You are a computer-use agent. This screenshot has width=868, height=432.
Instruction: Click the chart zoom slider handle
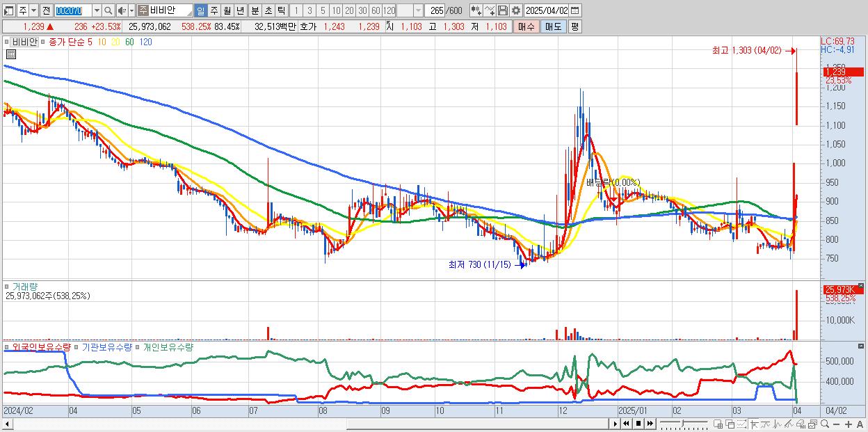(x=682, y=423)
